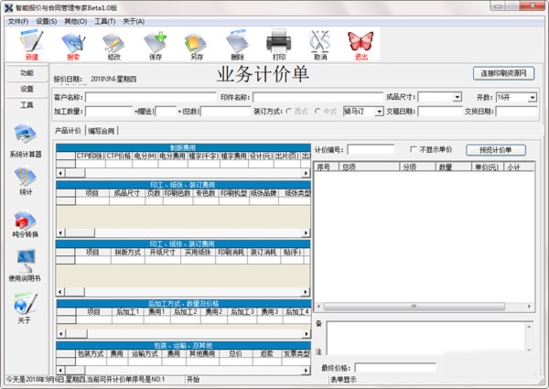This screenshot has height=389, width=549.
Task: Click the 新建 (New) toolbar icon
Action: click(x=32, y=45)
